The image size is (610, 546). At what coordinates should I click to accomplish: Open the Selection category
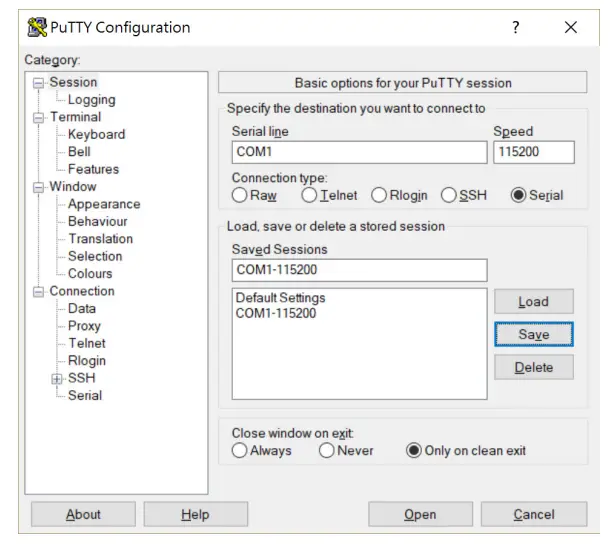point(95,256)
